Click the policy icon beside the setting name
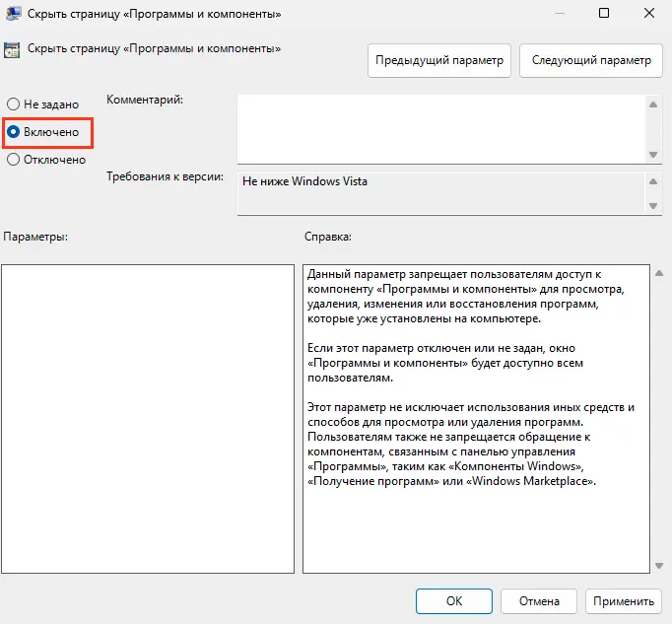 click(12, 48)
